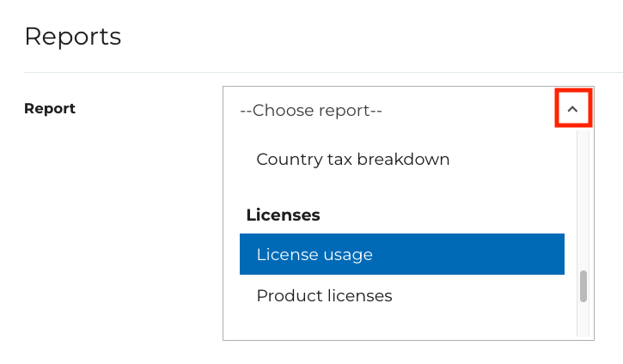Click the Report field label
Viewport: 623px width, 364px height.
click(x=50, y=108)
